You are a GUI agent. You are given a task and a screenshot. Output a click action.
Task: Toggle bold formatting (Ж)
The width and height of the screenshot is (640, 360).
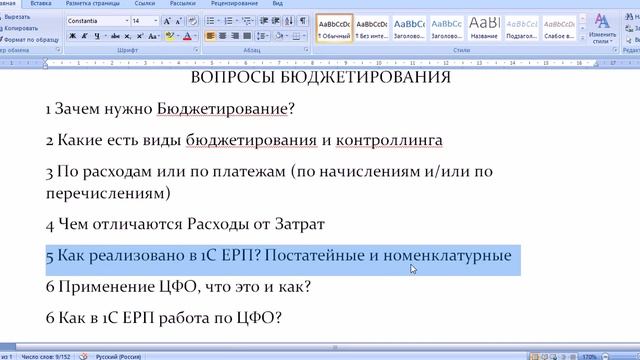[73, 36]
